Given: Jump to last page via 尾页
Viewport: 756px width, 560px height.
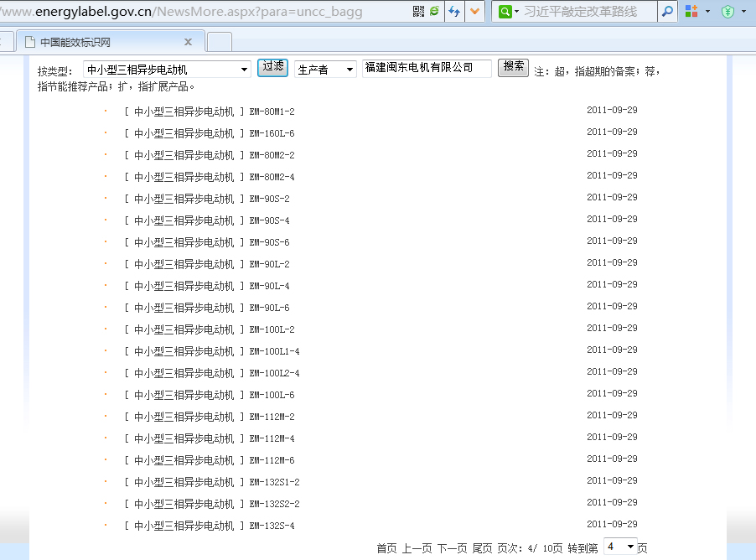Looking at the screenshot, I should 482,548.
